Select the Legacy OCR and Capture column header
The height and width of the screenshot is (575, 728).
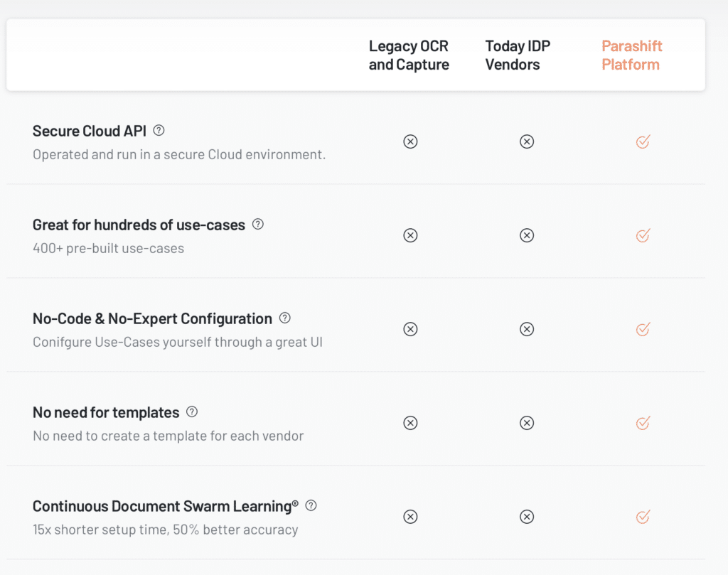coord(409,55)
